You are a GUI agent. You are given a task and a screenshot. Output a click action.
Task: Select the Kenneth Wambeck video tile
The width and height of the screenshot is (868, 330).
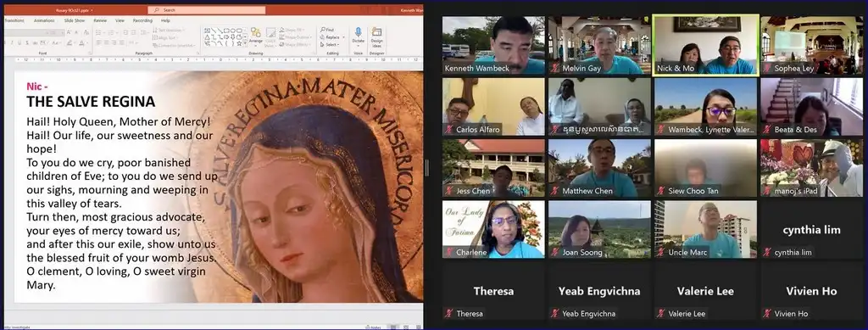click(x=493, y=46)
